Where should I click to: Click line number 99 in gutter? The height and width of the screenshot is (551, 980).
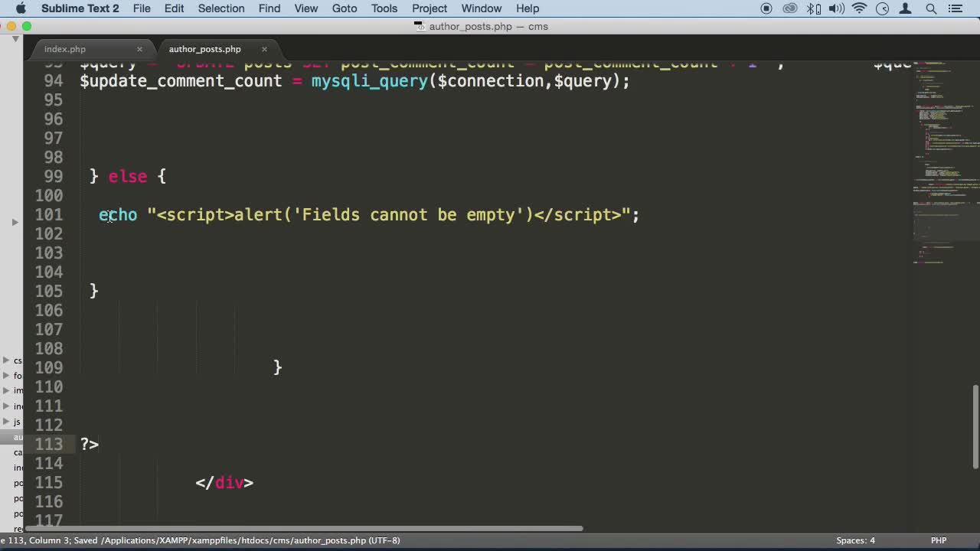click(x=54, y=177)
